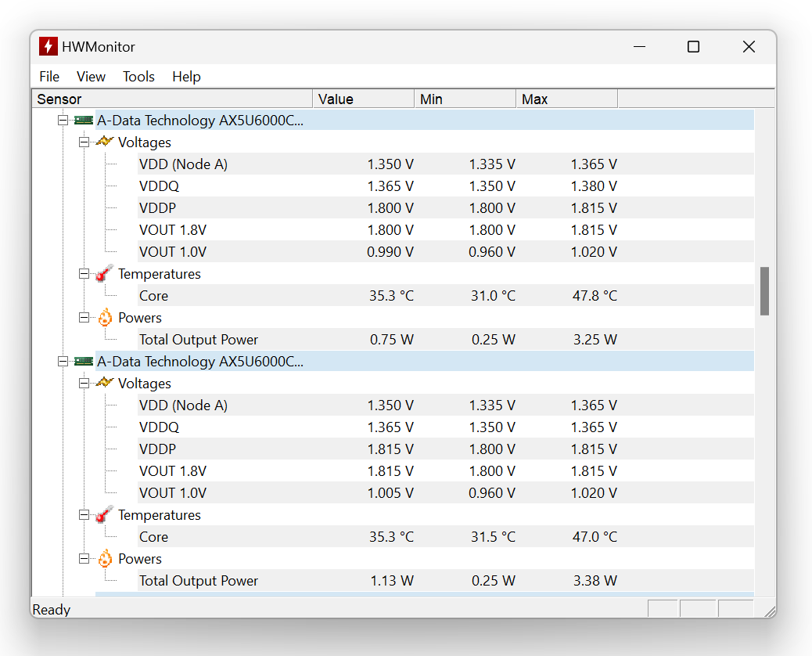
Task: Open the Tools menu
Action: click(138, 77)
